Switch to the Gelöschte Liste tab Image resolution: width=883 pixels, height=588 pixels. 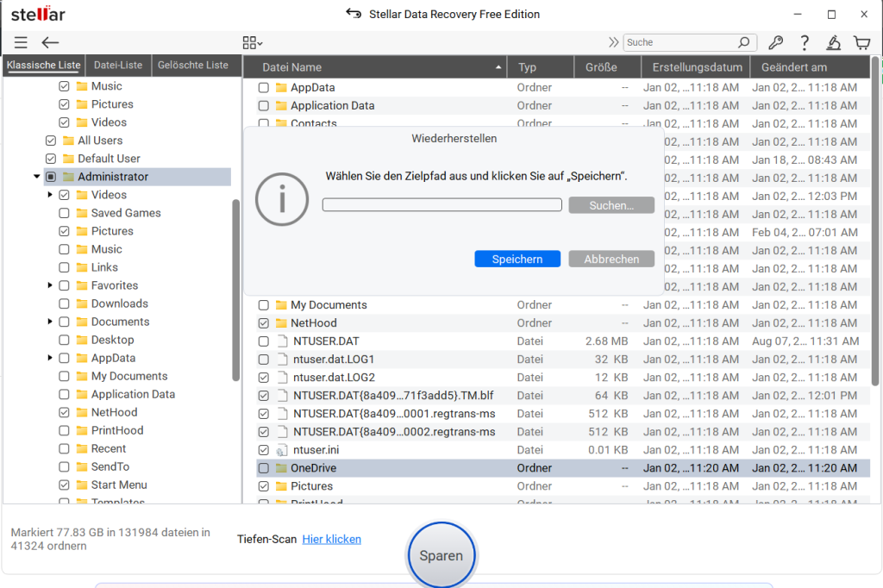[x=193, y=66]
